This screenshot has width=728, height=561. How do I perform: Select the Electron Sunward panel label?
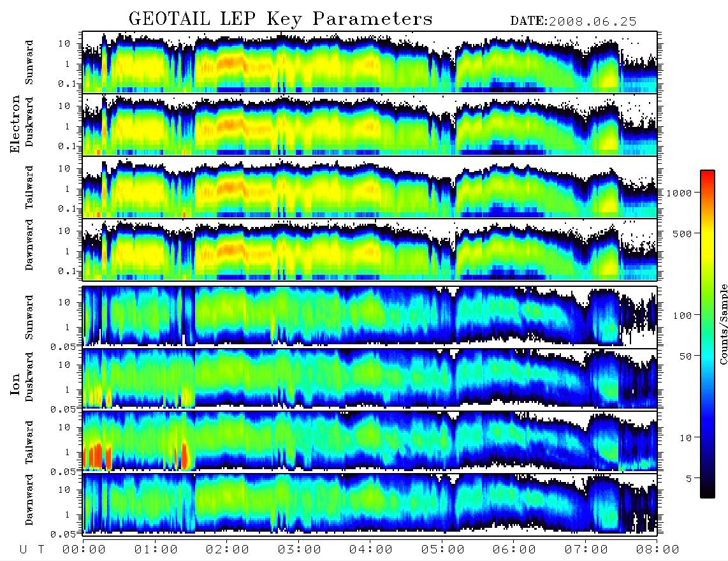pyautogui.click(x=29, y=62)
